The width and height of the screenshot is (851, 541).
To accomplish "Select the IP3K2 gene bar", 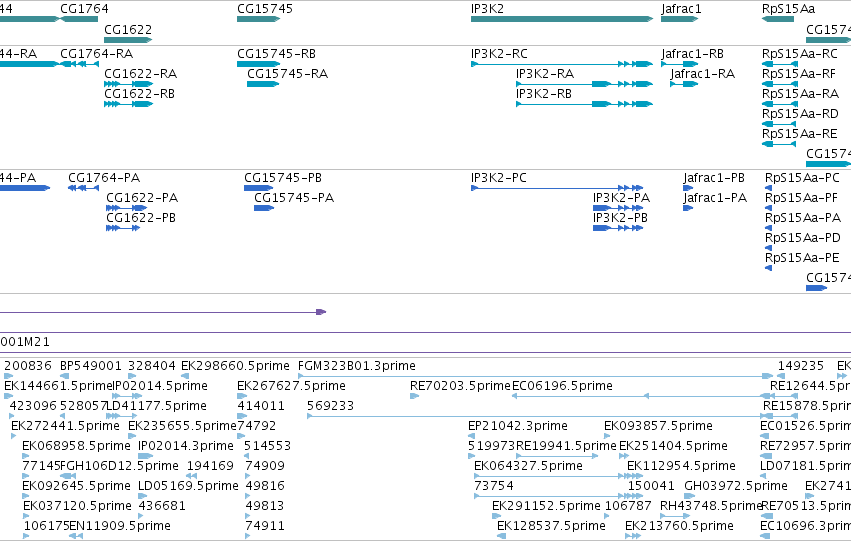I will [562, 19].
